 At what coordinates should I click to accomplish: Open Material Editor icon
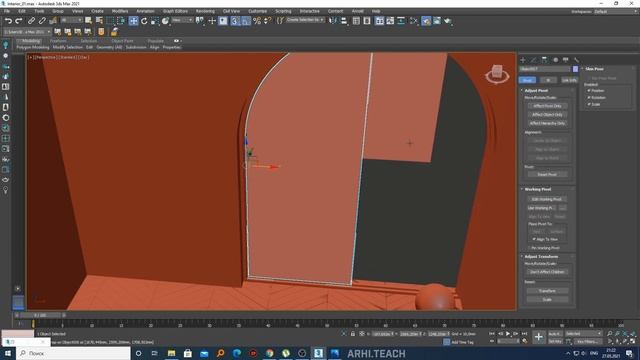pos(414,21)
